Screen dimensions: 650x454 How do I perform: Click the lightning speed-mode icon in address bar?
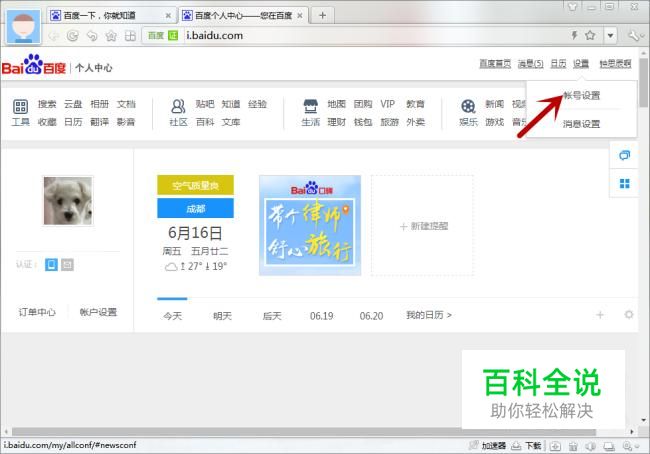575,35
